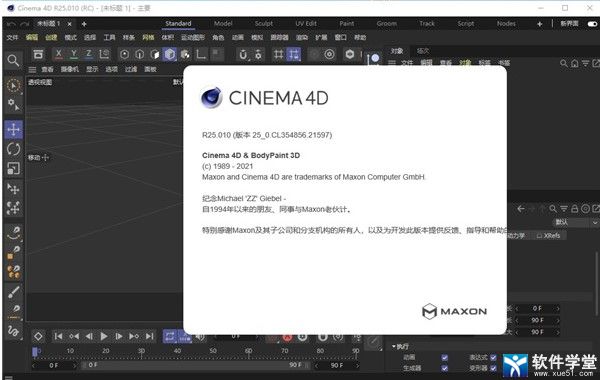This screenshot has width=600, height=380.
Task: Uncheck the 生成器 checkbox
Action: (x=444, y=368)
